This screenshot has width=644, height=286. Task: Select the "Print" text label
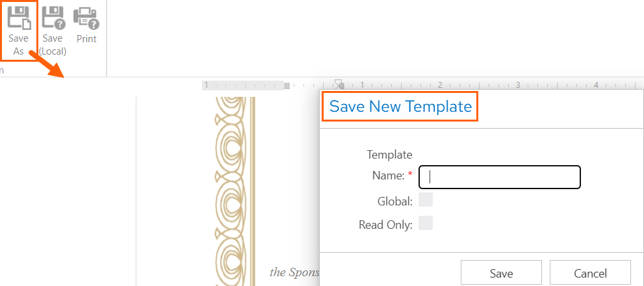(86, 39)
